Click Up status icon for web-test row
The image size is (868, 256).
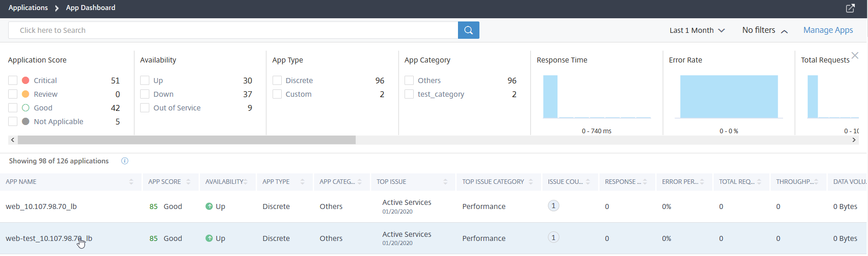[x=209, y=238]
